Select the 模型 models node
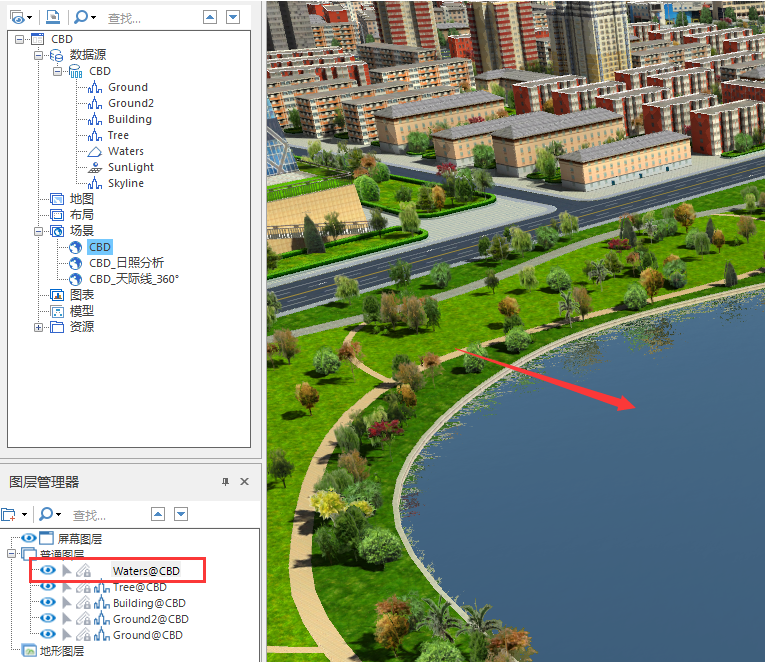This screenshot has width=765, height=662. point(81,311)
